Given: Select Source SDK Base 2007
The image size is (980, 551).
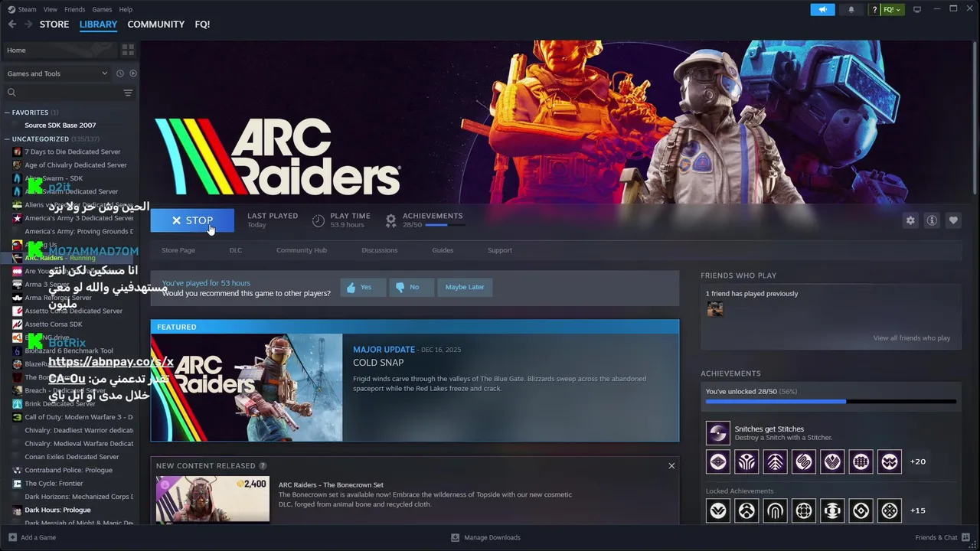Looking at the screenshot, I should click(x=60, y=126).
